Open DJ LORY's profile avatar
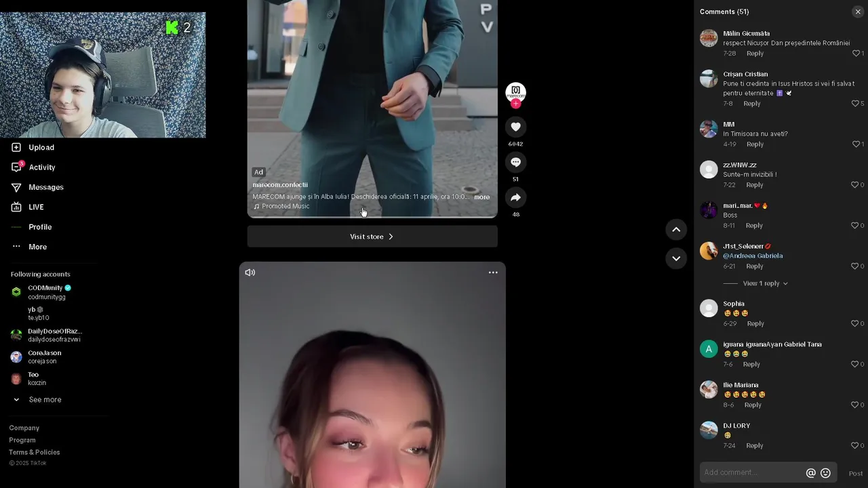 coord(709,430)
